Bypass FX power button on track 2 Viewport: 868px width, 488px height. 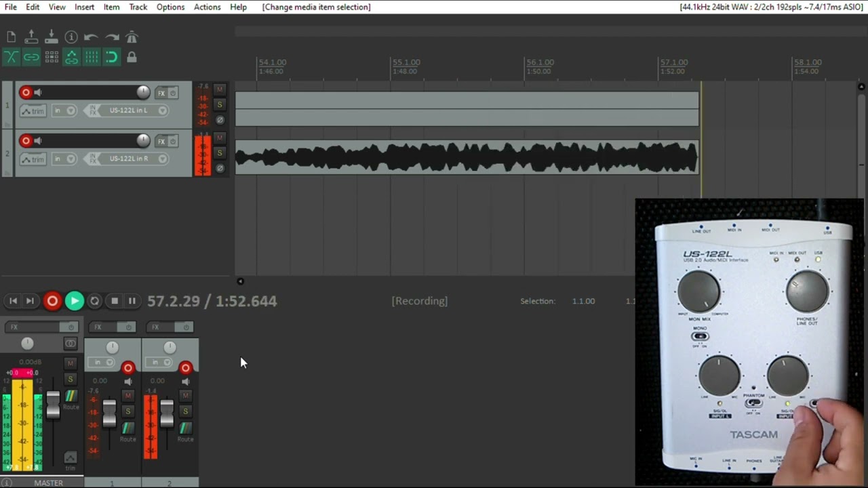pos(173,141)
